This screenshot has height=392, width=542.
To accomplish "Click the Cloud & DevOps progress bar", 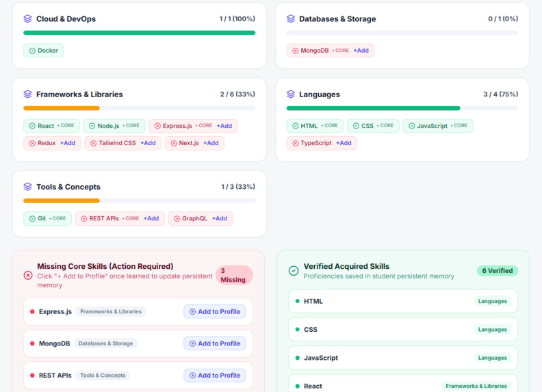I will (140, 33).
